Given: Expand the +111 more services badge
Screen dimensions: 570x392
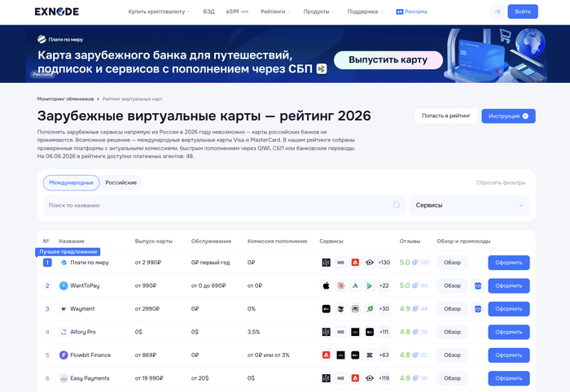Looking at the screenshot, I should tap(384, 332).
